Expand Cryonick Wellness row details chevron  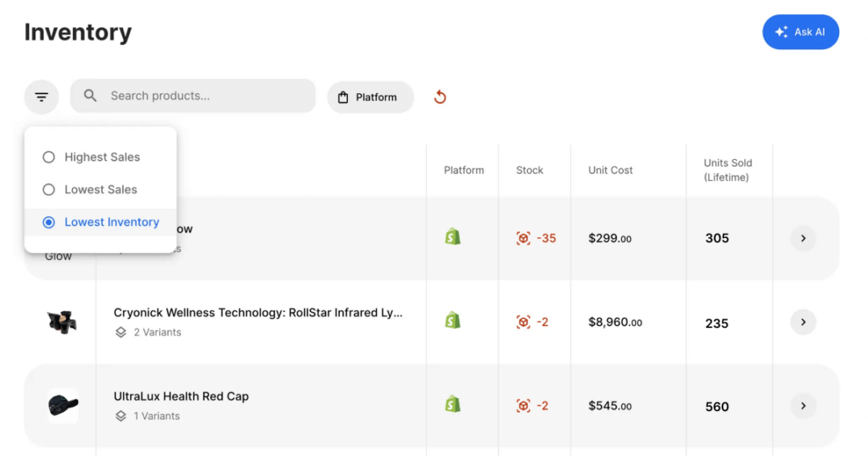[803, 322]
